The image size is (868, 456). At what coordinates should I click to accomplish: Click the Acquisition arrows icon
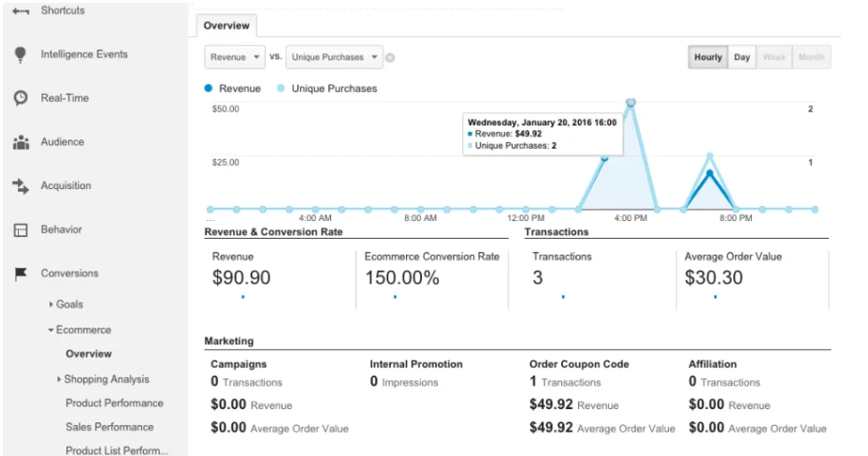21,186
